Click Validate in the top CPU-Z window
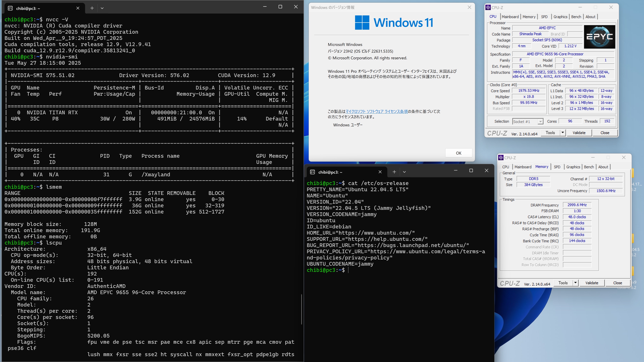 (x=579, y=133)
